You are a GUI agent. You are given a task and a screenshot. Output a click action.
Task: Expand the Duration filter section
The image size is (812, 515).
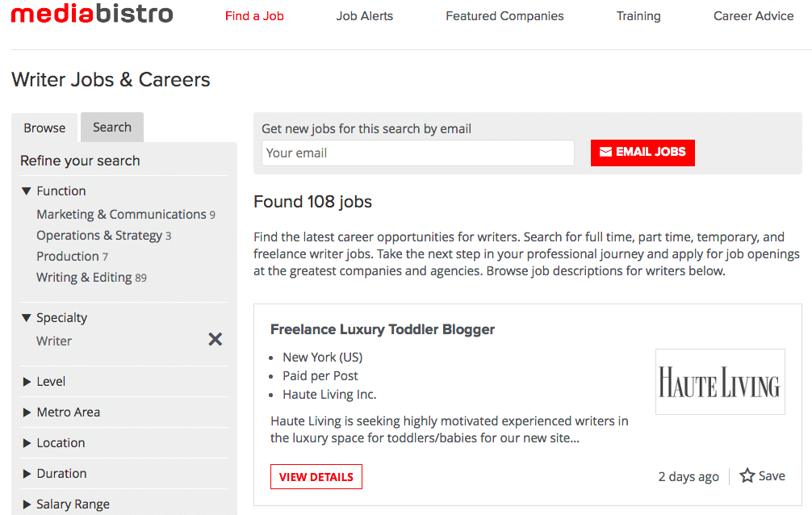[25, 473]
